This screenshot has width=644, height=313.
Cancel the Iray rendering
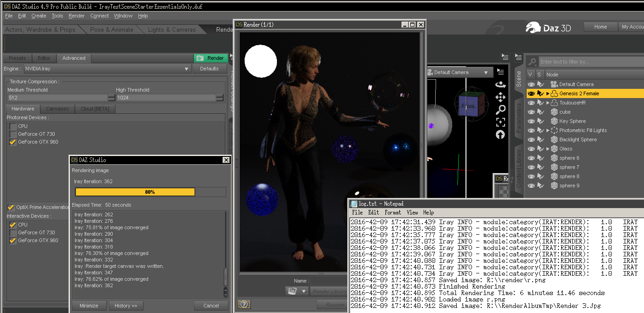211,306
